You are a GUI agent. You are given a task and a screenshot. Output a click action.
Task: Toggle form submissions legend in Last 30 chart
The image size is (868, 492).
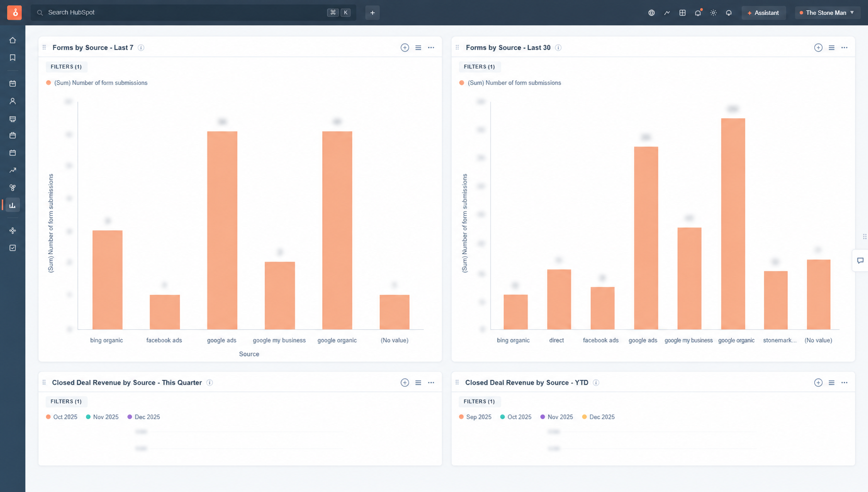[510, 83]
